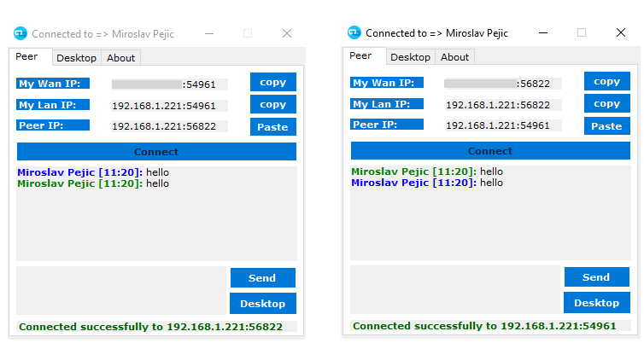Minimize the left window

(209, 33)
